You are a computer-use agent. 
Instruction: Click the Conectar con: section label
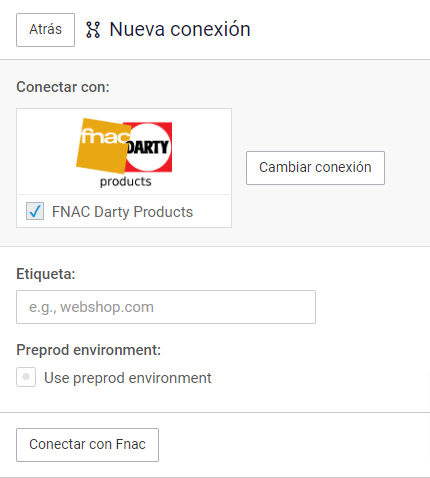click(x=63, y=87)
